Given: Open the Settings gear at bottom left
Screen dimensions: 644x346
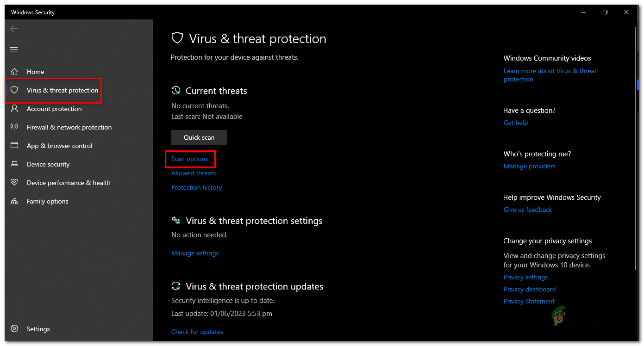Looking at the screenshot, I should pos(14,329).
